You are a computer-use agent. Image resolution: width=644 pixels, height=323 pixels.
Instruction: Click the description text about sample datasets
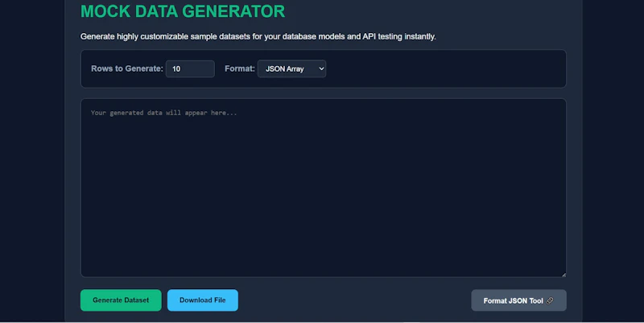pyautogui.click(x=258, y=36)
